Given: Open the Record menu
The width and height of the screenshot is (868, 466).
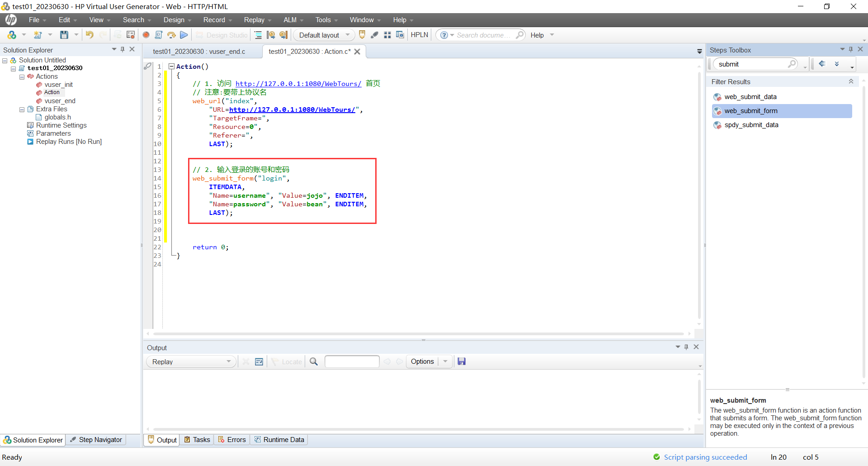Looking at the screenshot, I should pos(214,20).
